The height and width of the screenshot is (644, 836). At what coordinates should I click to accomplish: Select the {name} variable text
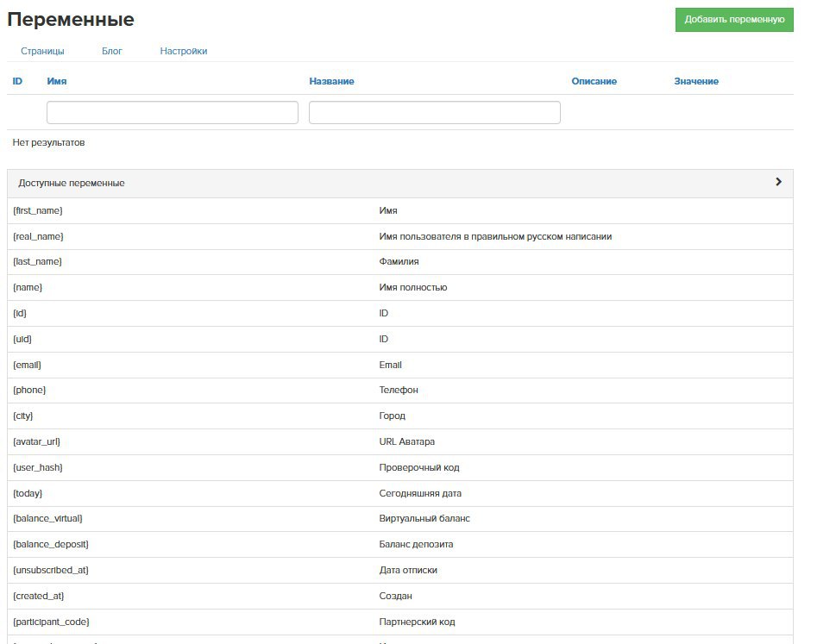pos(28,287)
